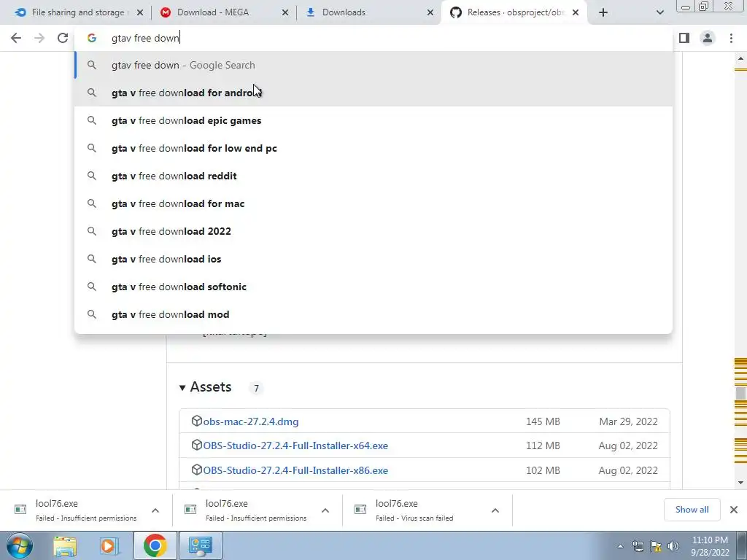Screen dimensions: 747x560
Task: Choose 'gta v free download epic games' suggestion
Action: [374, 120]
